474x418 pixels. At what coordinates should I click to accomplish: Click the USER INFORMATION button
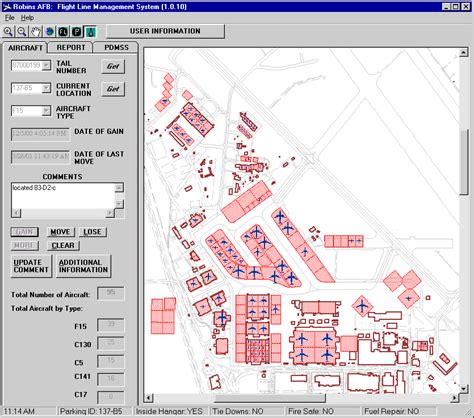(165, 31)
